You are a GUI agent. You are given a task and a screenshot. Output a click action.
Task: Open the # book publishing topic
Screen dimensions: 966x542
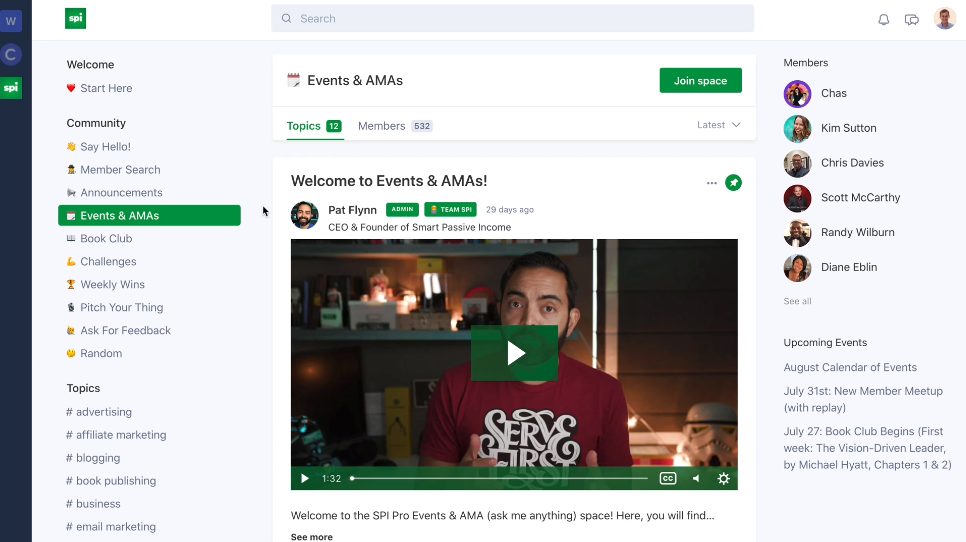point(111,480)
